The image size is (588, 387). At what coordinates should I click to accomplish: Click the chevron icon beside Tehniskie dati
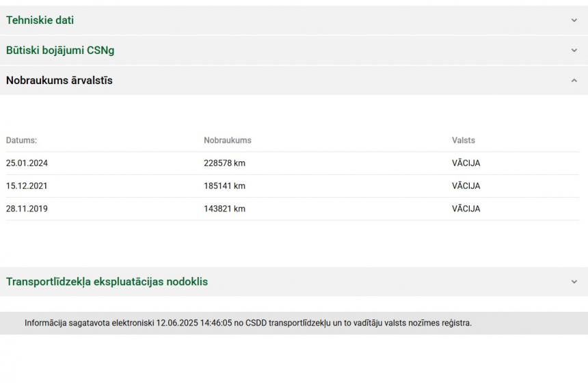coord(574,21)
